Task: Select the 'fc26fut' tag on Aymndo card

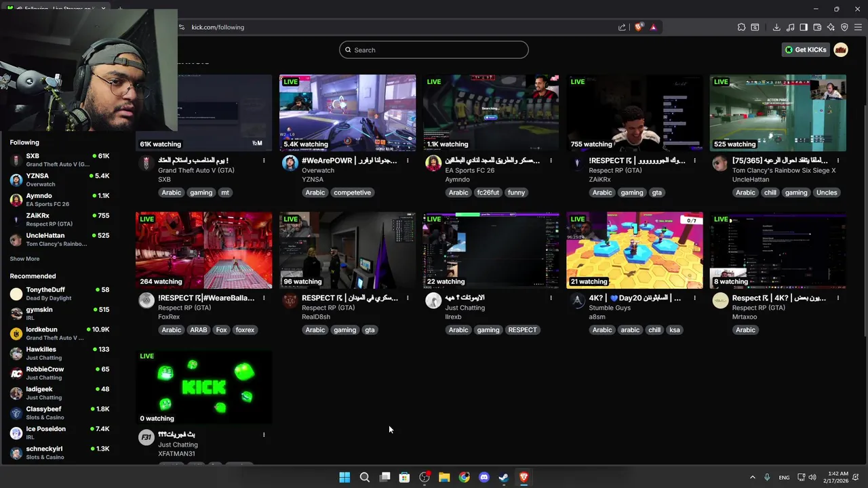Action: [488, 192]
